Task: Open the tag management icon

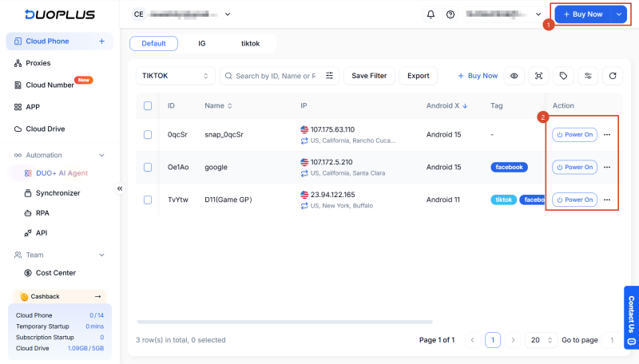Action: point(563,76)
